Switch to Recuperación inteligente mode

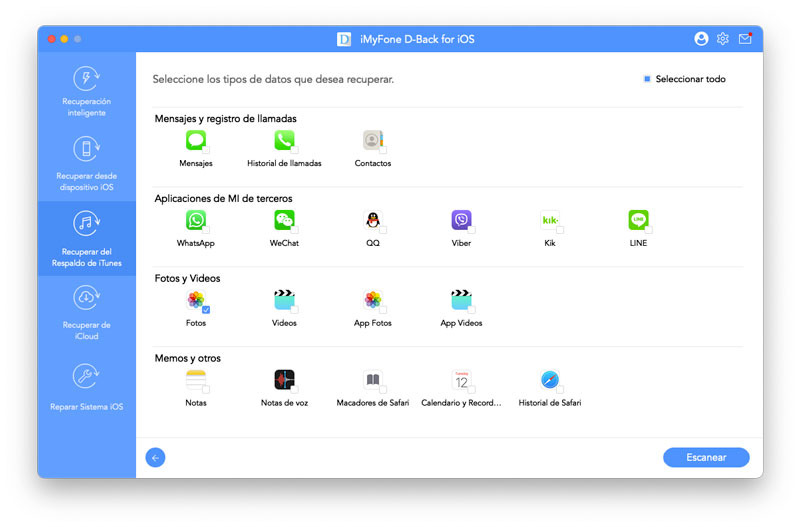[x=86, y=92]
